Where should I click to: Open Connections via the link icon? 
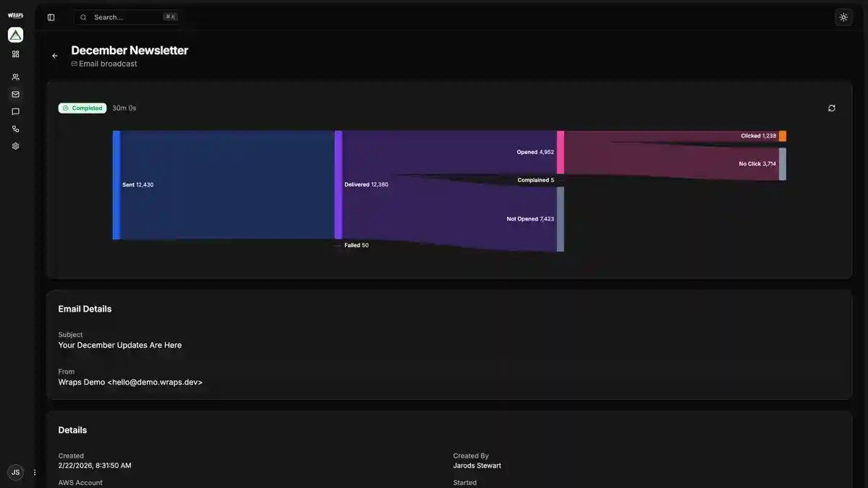tap(15, 128)
